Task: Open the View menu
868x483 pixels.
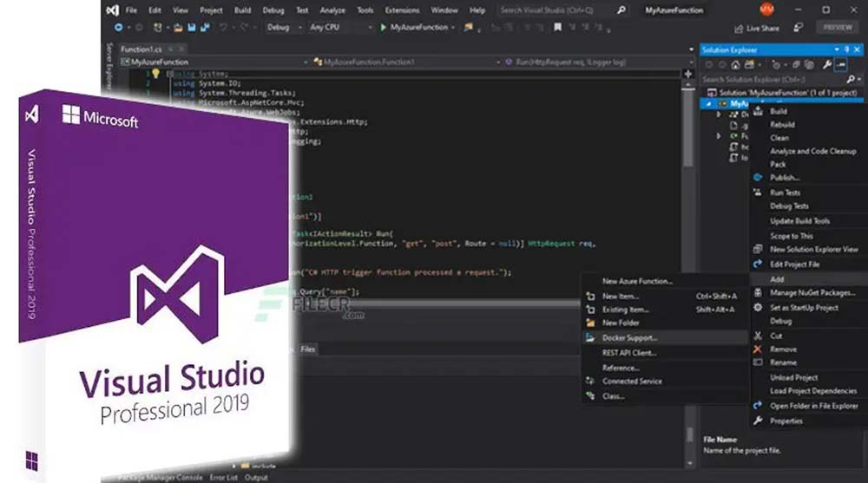Action: pos(181,10)
